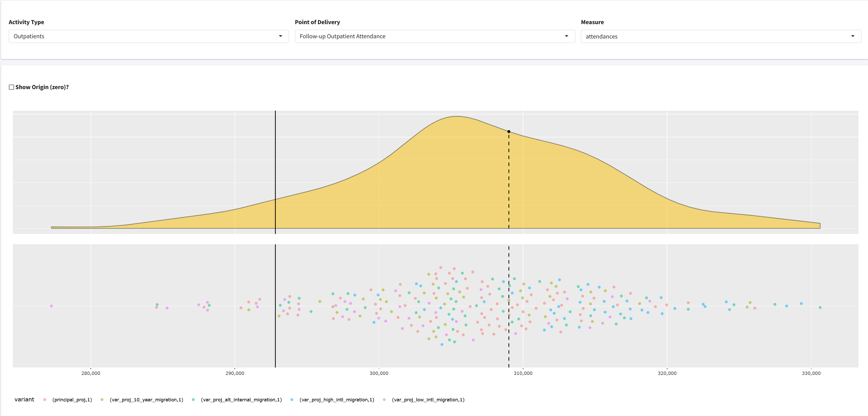
Task: Click the Activity Type dropdown arrow
Action: [x=280, y=36]
